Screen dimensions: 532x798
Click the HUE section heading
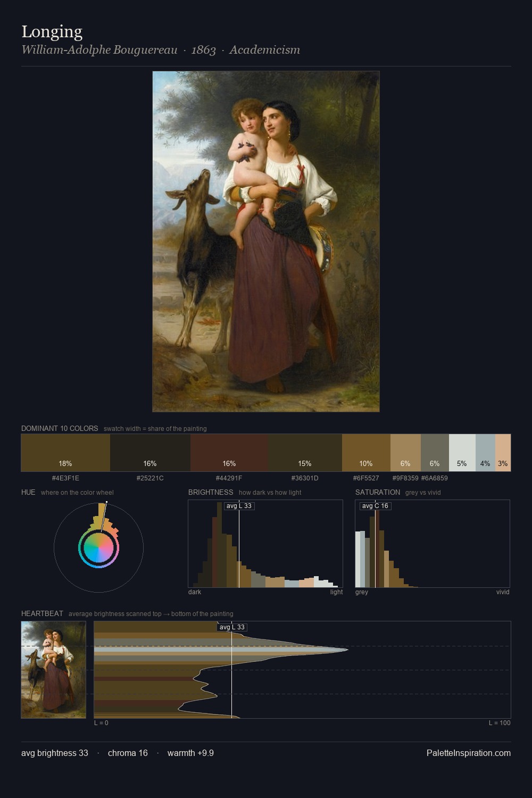tap(28, 492)
